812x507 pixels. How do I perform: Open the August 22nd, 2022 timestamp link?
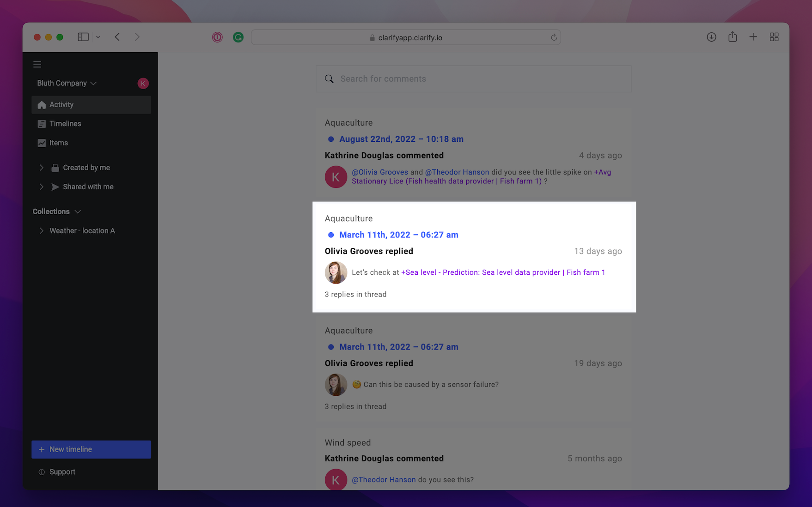coord(401,139)
